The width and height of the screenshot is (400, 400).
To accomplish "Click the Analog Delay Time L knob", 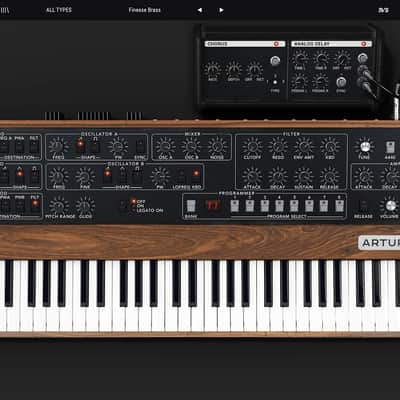I will [300, 59].
